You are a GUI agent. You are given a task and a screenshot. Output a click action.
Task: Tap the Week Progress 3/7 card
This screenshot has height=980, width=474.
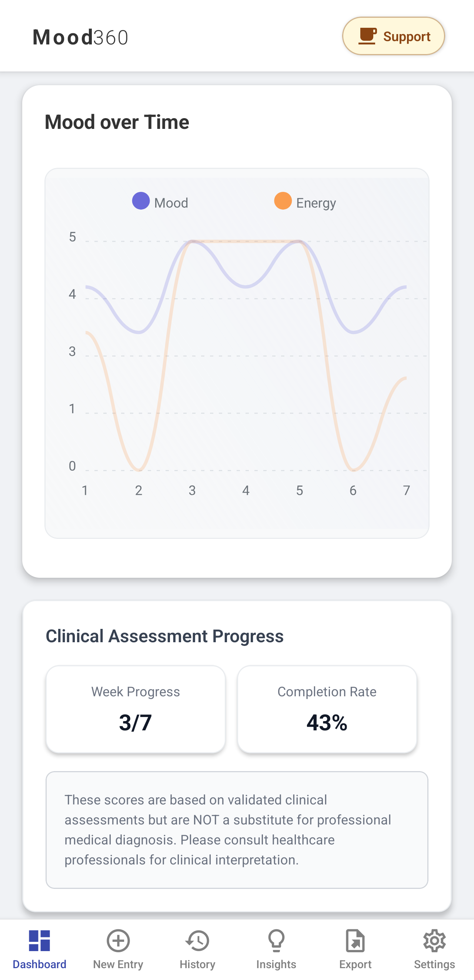(136, 710)
